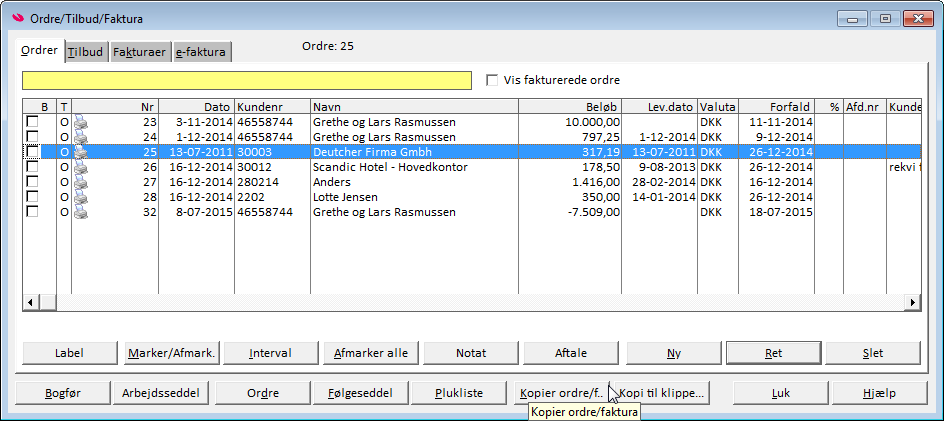Click the printer icon for order 27
Viewport: 944px width, 421px height.
pyautogui.click(x=81, y=182)
